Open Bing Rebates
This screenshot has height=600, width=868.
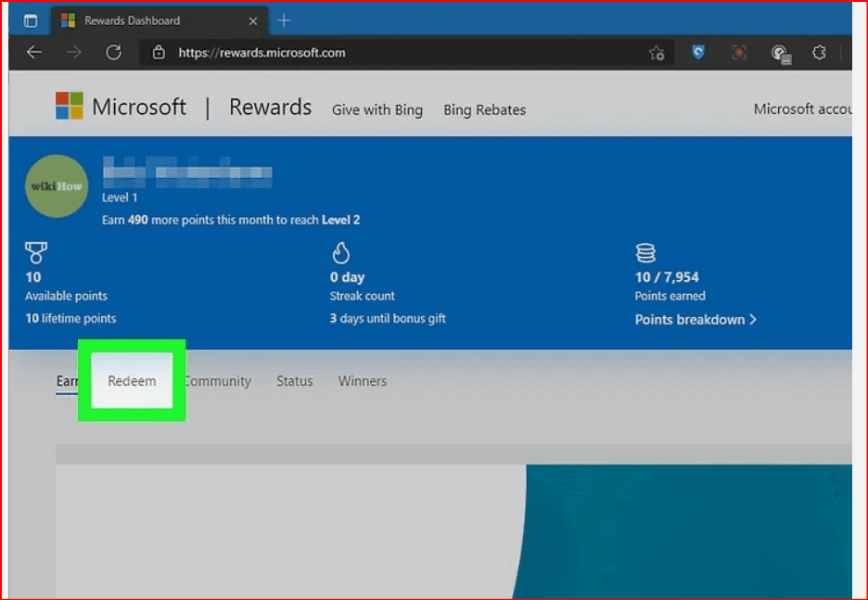(484, 110)
